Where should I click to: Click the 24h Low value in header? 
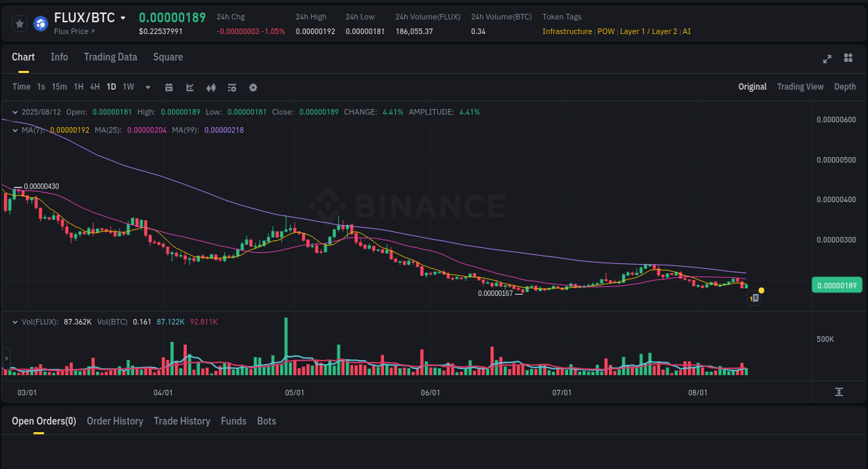[365, 31]
